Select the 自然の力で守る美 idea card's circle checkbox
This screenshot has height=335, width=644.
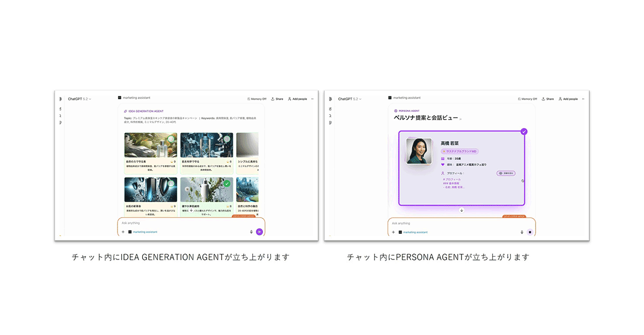171,139
